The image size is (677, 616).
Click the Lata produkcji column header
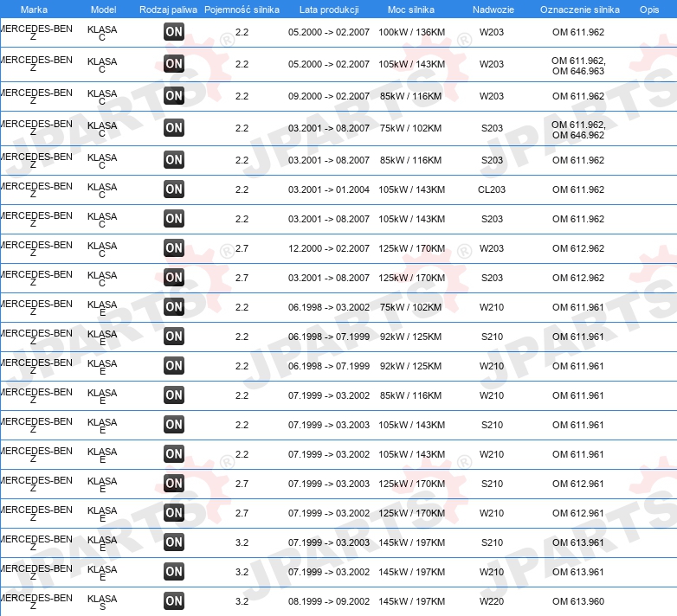pyautogui.click(x=329, y=10)
